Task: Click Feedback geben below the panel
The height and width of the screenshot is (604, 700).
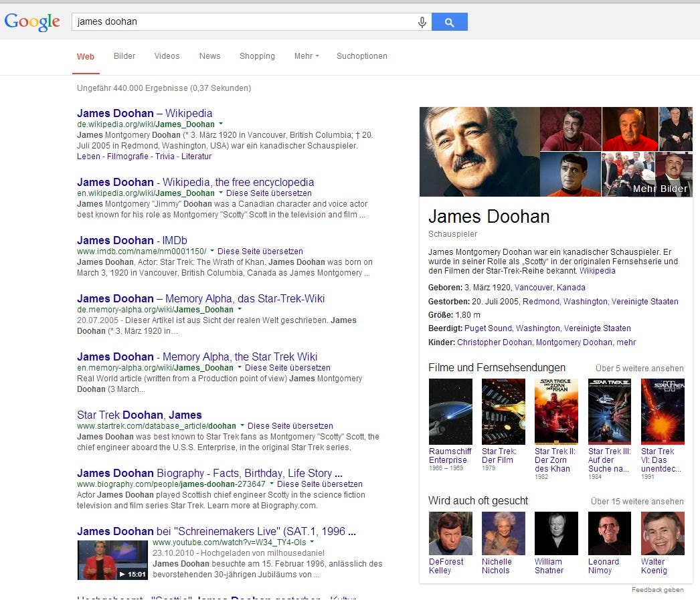Action: [658, 590]
